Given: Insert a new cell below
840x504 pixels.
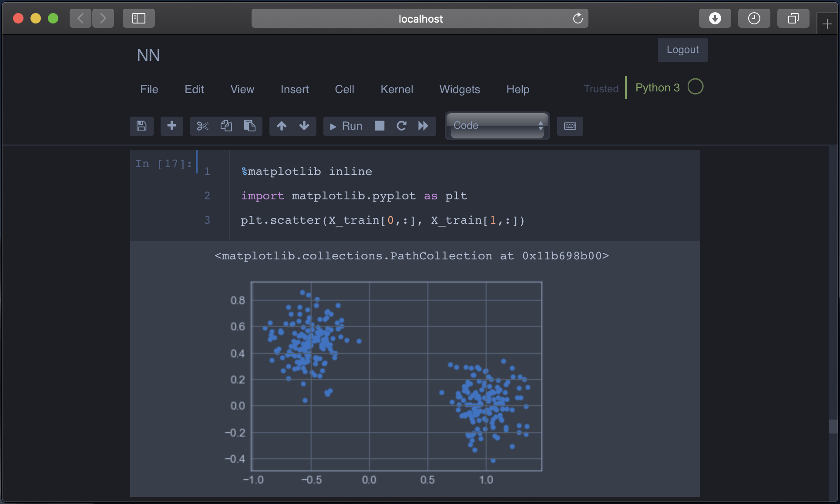Looking at the screenshot, I should coord(171,126).
